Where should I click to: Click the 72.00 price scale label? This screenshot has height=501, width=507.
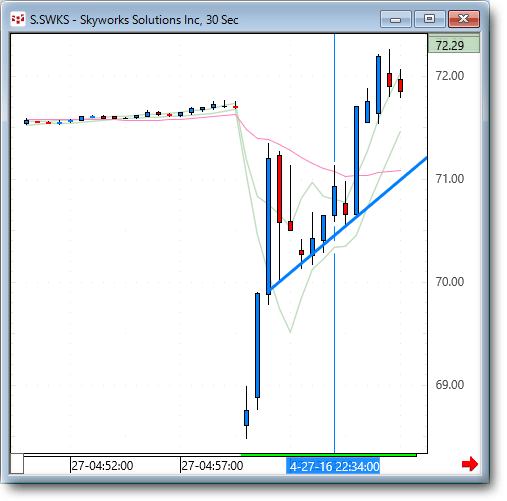point(450,76)
